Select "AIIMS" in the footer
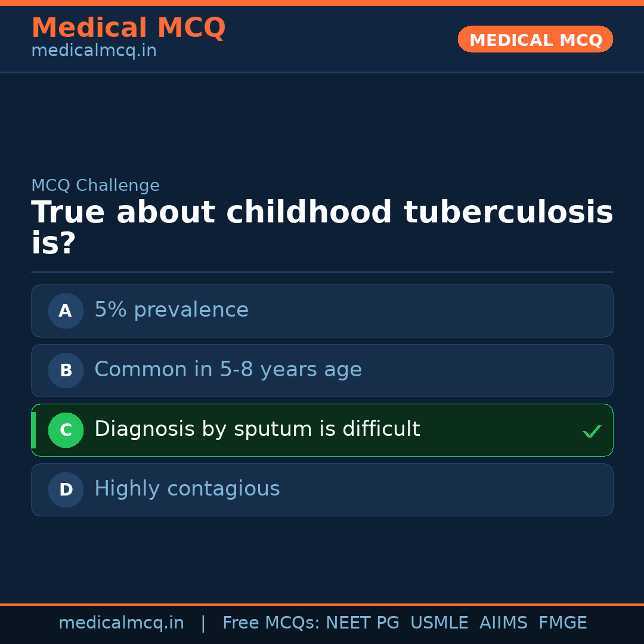Screen dimensions: 644x644 tap(503, 623)
